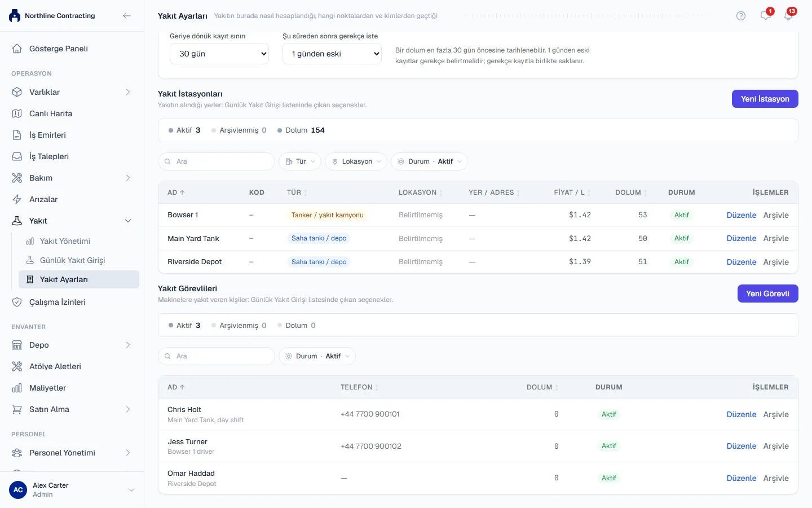Open stations Durum Aktif filter

pos(430,161)
